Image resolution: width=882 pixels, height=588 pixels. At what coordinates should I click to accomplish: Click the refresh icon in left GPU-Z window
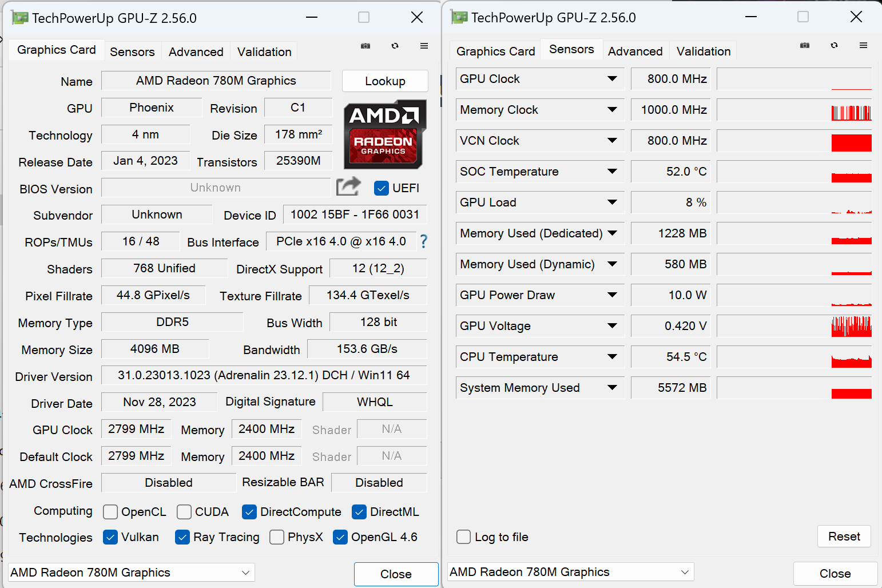pos(395,46)
